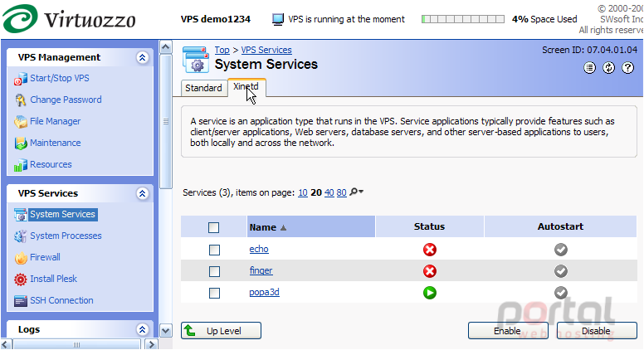Image resolution: width=644 pixels, height=350 pixels.
Task: Click the Install Plesk red gear icon
Action: point(20,280)
